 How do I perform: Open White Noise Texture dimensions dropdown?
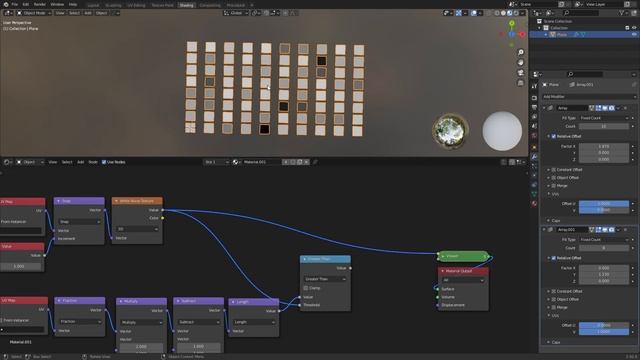click(x=137, y=229)
